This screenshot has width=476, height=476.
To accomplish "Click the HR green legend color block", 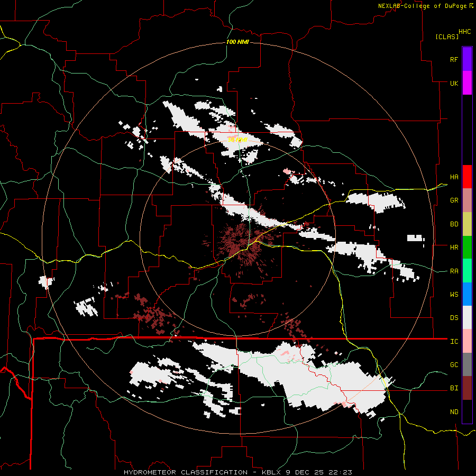I will [x=467, y=247].
